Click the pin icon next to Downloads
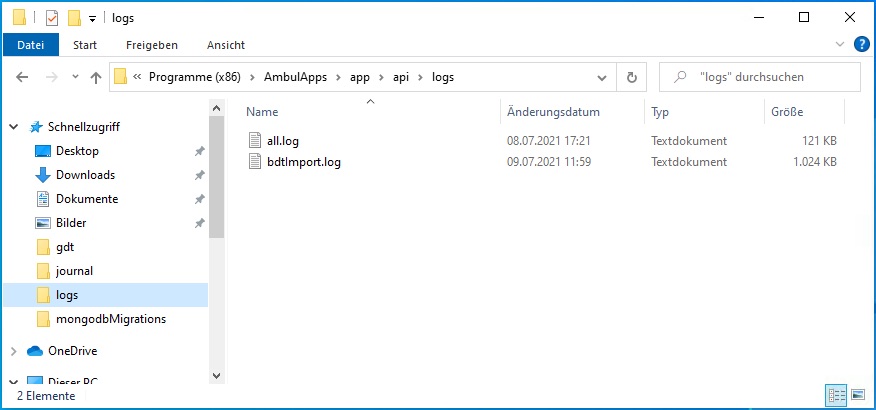 pyautogui.click(x=199, y=175)
